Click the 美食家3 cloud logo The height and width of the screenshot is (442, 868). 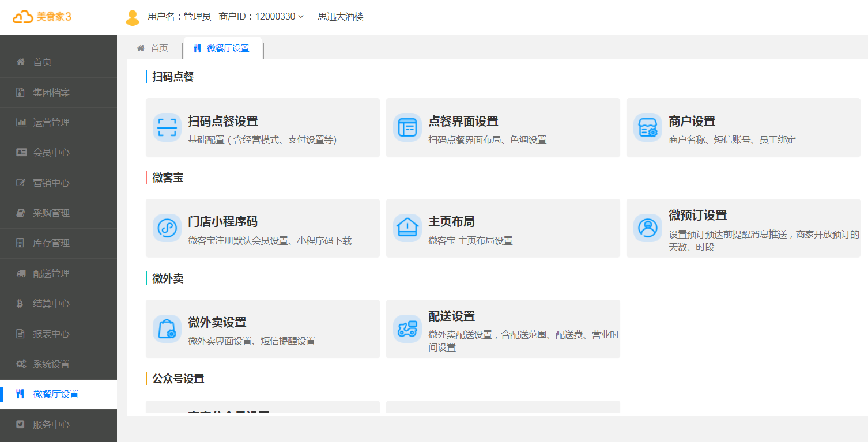coord(25,17)
